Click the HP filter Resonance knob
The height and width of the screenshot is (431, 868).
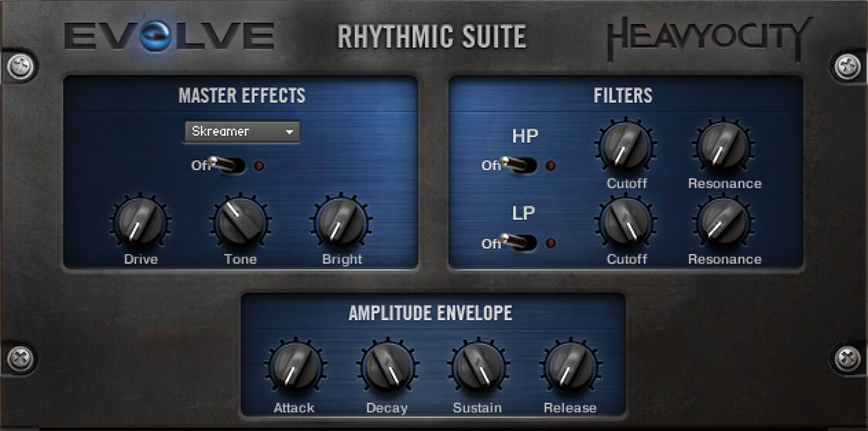724,146
